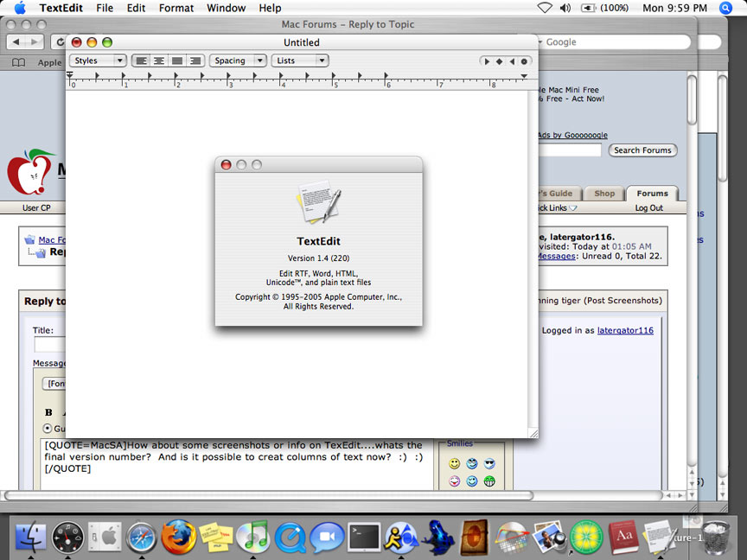The height and width of the screenshot is (560, 747).
Task: Open iChat from the Dock
Action: click(x=327, y=538)
